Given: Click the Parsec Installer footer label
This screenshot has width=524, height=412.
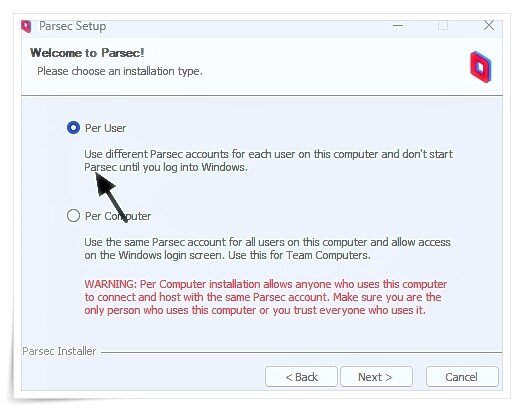Looking at the screenshot, I should point(59,351).
